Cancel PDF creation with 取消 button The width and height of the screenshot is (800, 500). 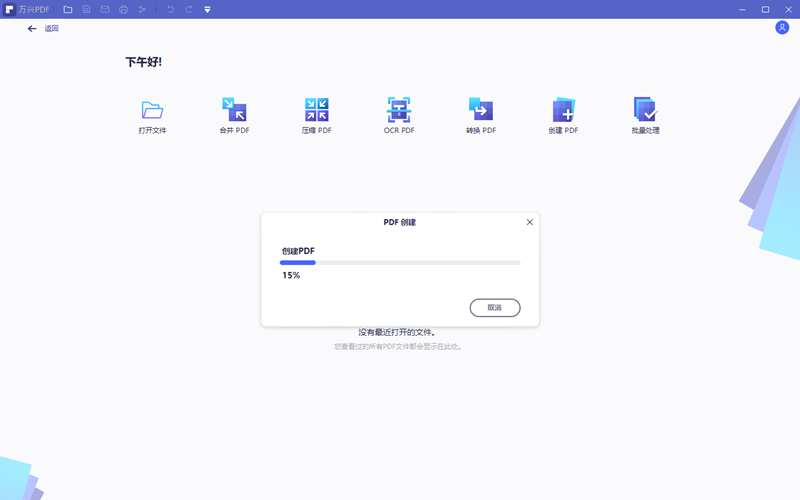pyautogui.click(x=494, y=308)
